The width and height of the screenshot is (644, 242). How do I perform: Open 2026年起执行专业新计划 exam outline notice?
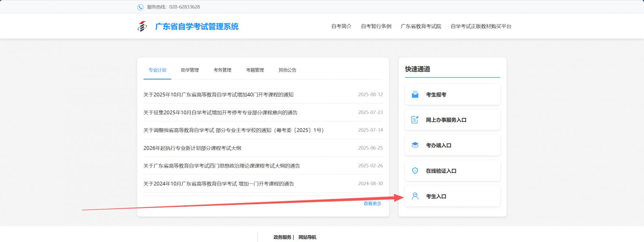click(x=192, y=148)
